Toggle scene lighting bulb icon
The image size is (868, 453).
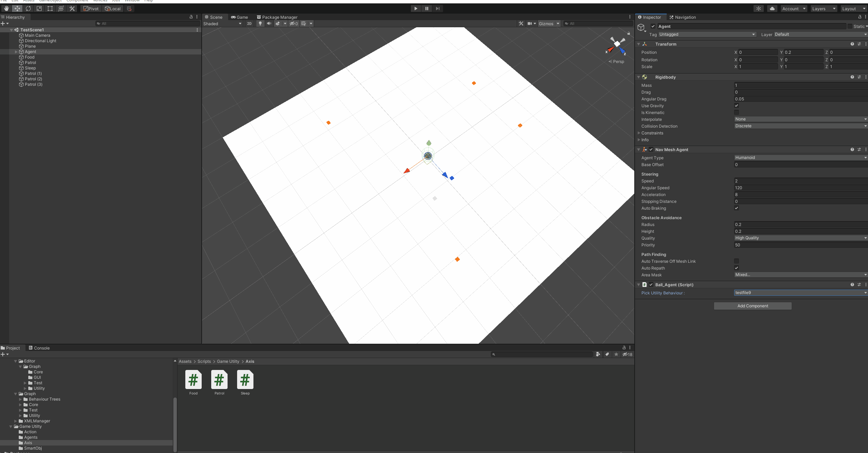click(x=260, y=23)
